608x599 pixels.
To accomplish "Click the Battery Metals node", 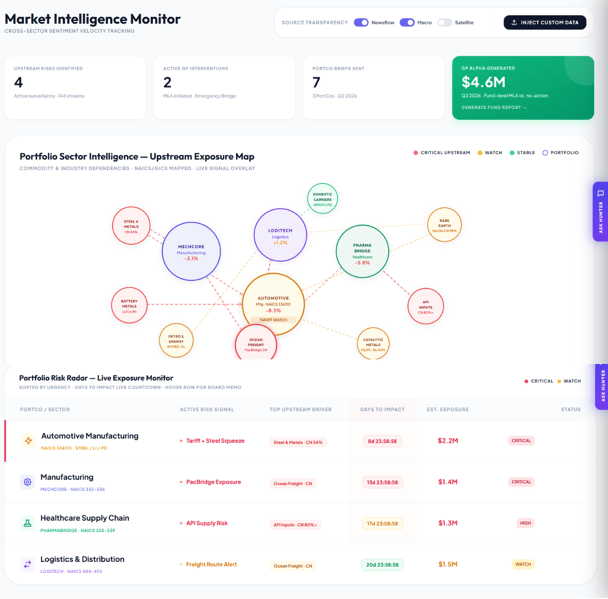I will [x=129, y=305].
